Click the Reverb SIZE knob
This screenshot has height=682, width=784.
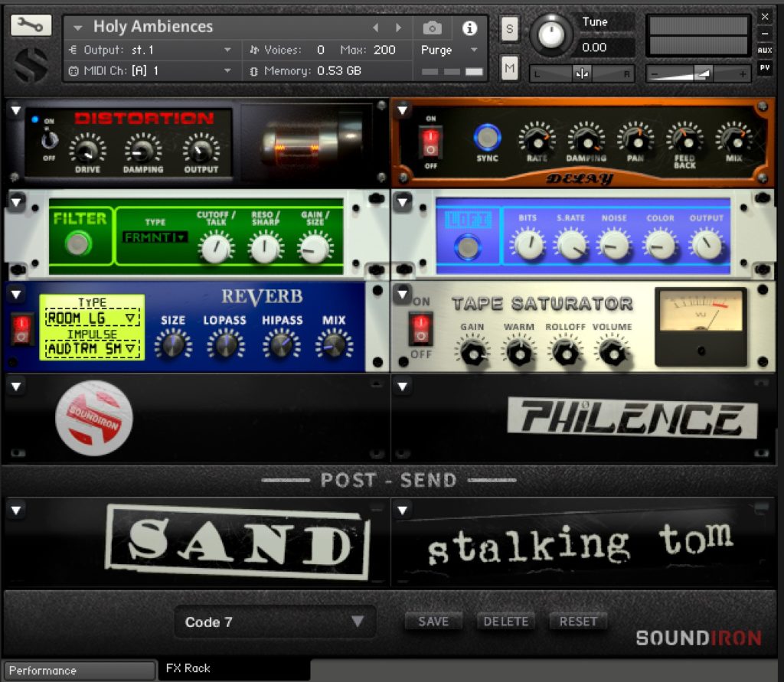[173, 344]
